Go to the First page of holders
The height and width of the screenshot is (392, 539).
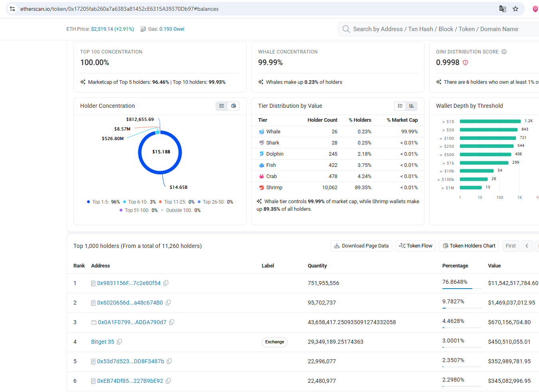point(511,246)
